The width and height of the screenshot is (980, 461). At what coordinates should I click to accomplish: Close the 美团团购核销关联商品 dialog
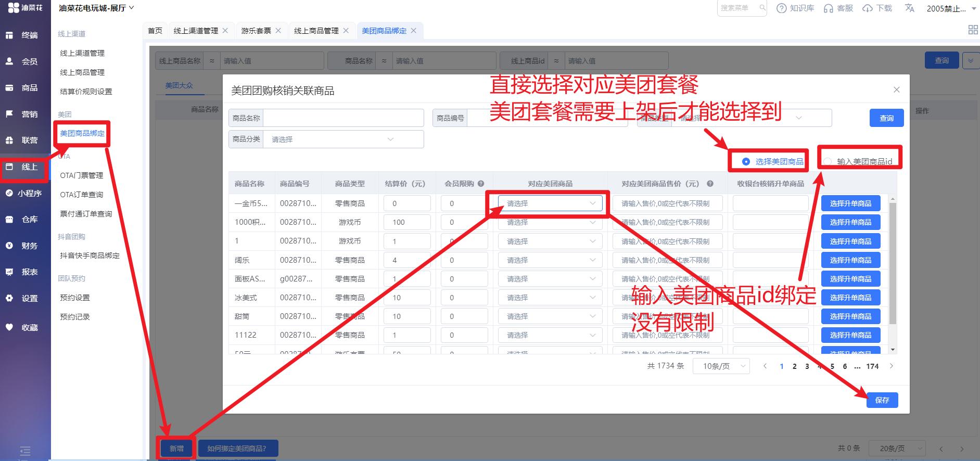(x=897, y=89)
